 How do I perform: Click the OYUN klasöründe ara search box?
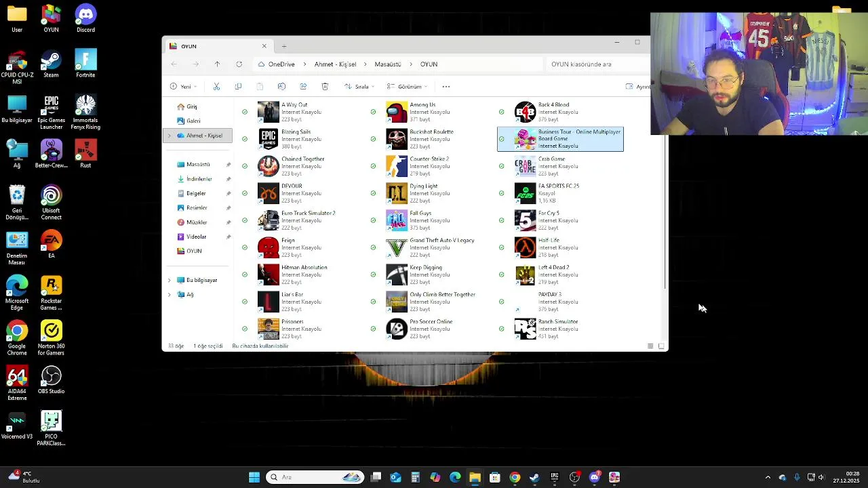point(598,64)
